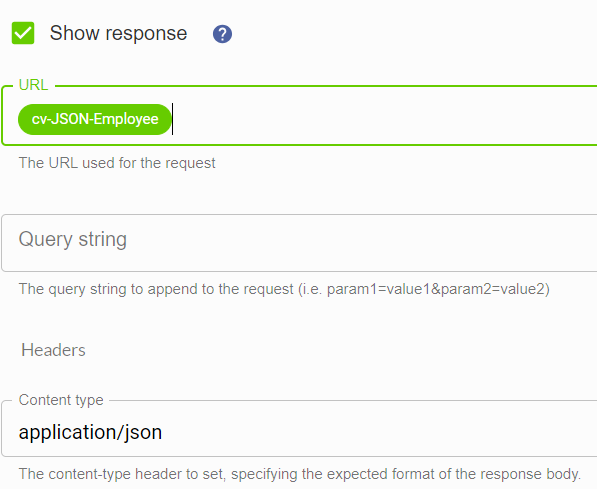Click the content-type header helper description
597x489 pixels.
[300, 474]
